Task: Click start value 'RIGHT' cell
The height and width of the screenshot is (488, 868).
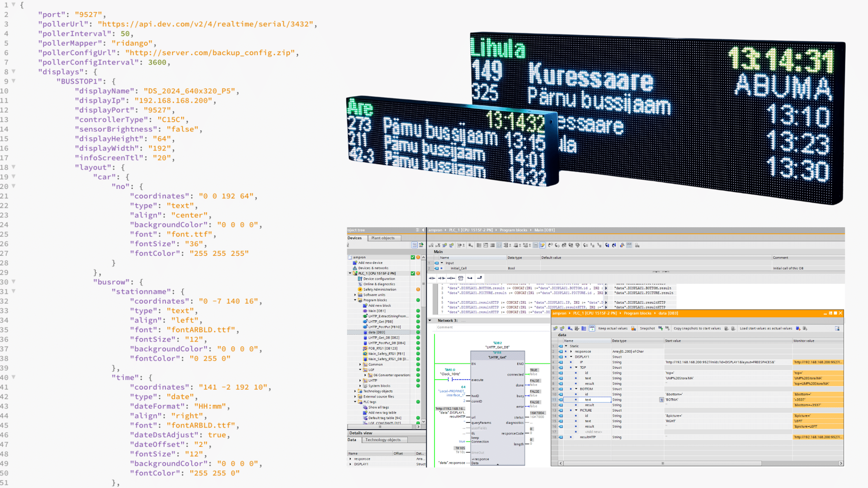Action: [728, 421]
